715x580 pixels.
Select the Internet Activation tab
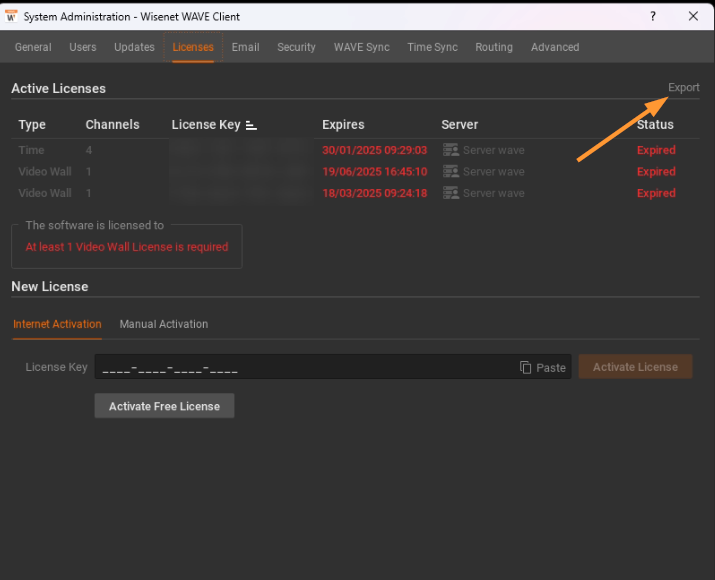57,324
